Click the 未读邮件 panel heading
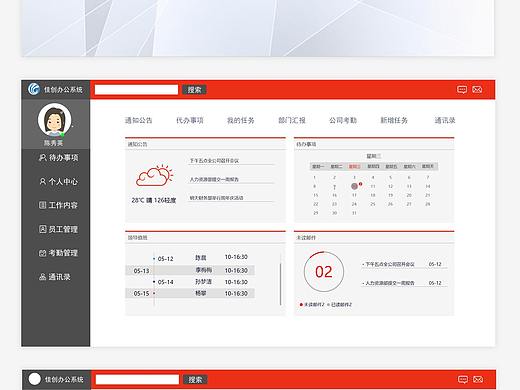This screenshot has height=390, width=520. [306, 238]
